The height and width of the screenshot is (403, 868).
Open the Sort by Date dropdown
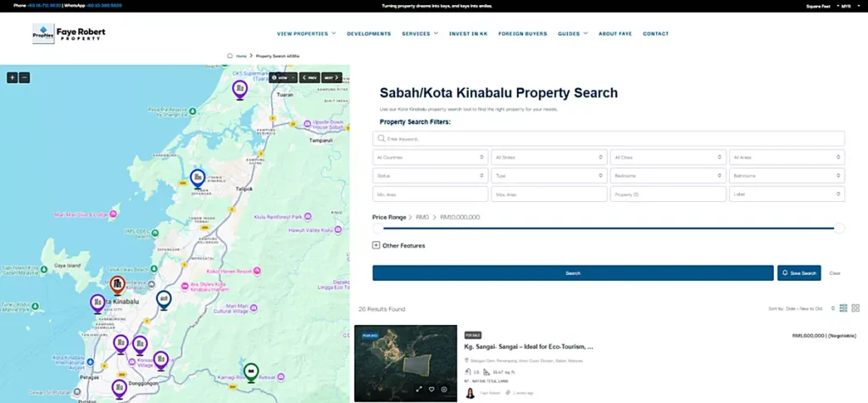802,308
